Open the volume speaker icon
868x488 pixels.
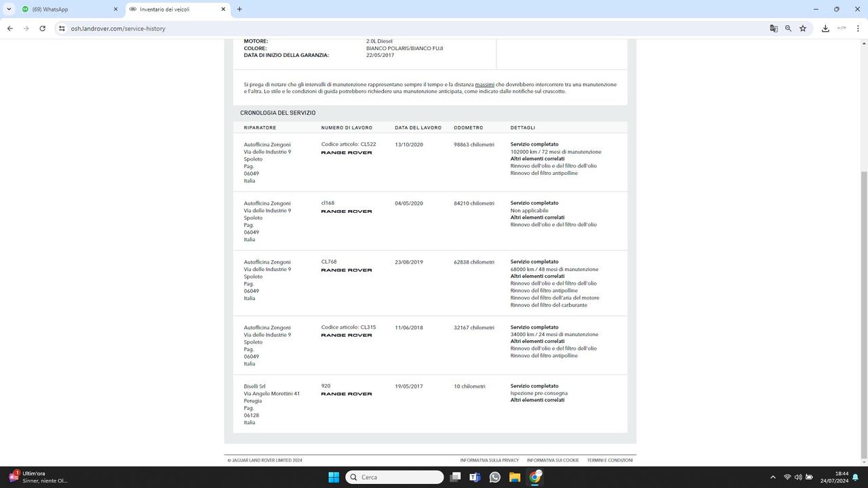pyautogui.click(x=798, y=477)
